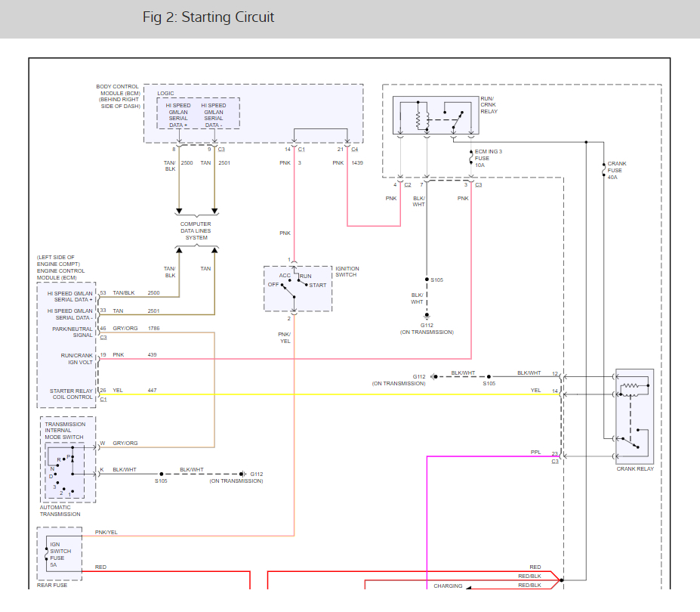Image resolution: width=700 pixels, height=612 pixels.
Task: Click the G112 ground symbol under ignition switch wiring
Action: pos(427,318)
